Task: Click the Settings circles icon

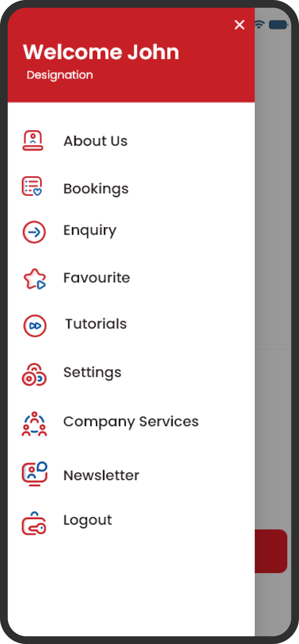Action: coord(34,374)
